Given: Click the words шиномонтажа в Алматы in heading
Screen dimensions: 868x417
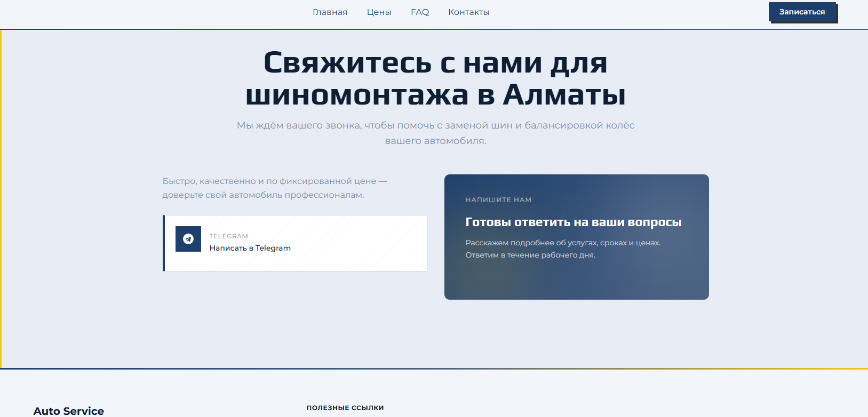Looking at the screenshot, I should pos(435,95).
